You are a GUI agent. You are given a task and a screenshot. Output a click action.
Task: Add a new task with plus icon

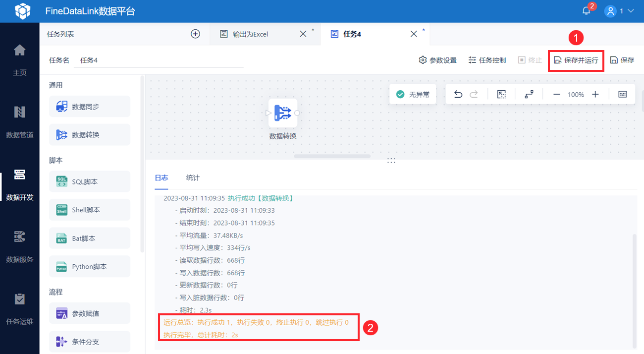click(x=195, y=34)
